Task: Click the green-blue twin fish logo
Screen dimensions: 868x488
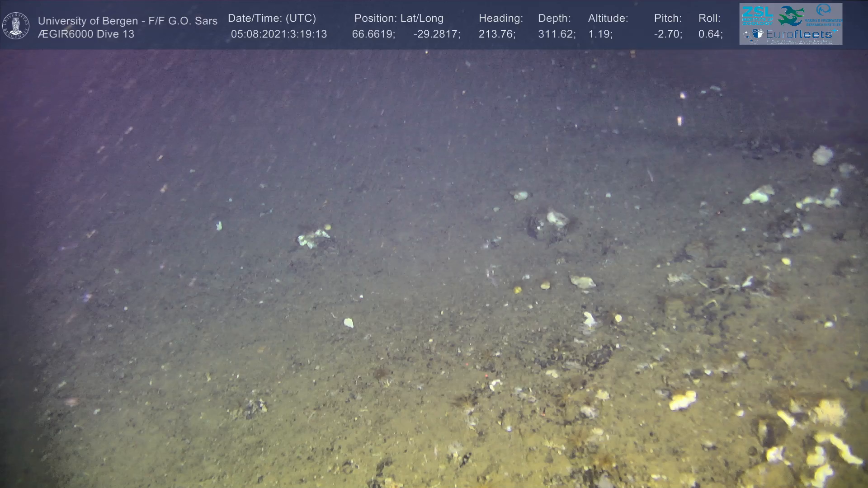Action: [791, 16]
